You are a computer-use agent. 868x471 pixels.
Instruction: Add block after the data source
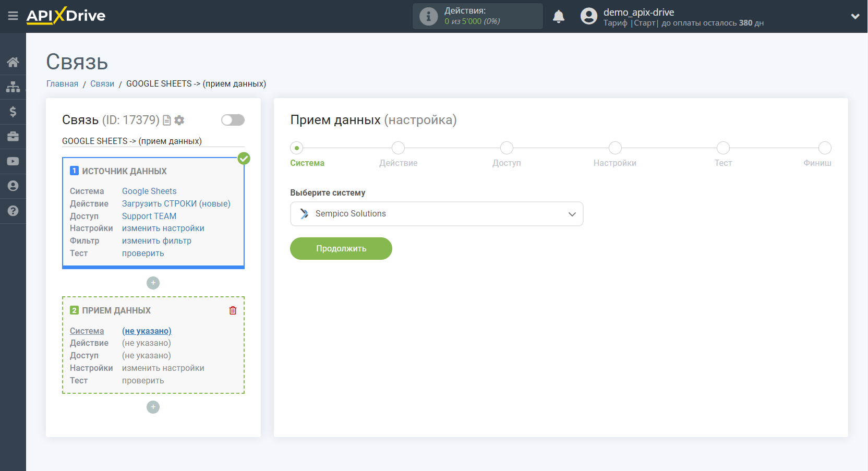(x=153, y=283)
